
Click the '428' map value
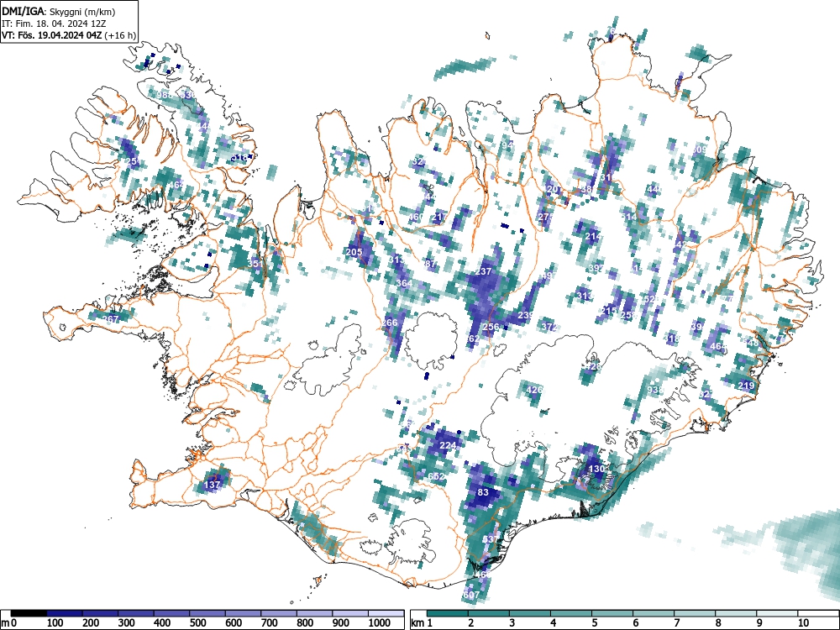(x=592, y=367)
